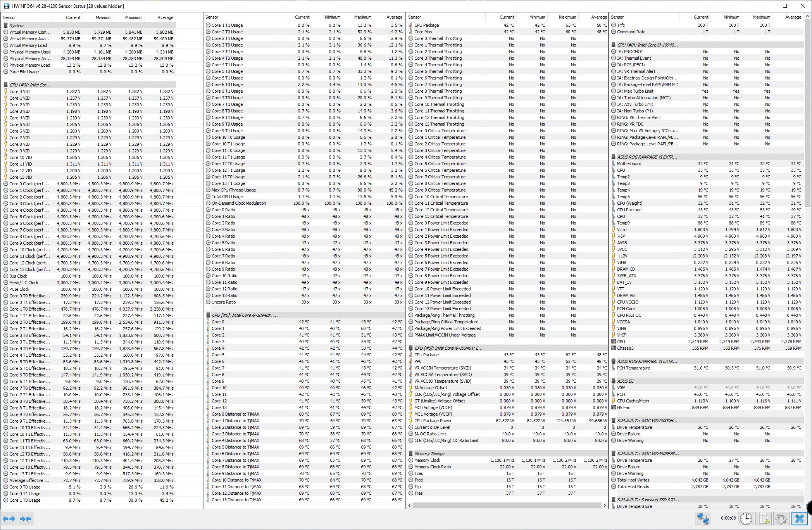Screen dimensions: 812x530
Task: Select the CPU Package Power row
Action: pyautogui.click(x=433, y=421)
